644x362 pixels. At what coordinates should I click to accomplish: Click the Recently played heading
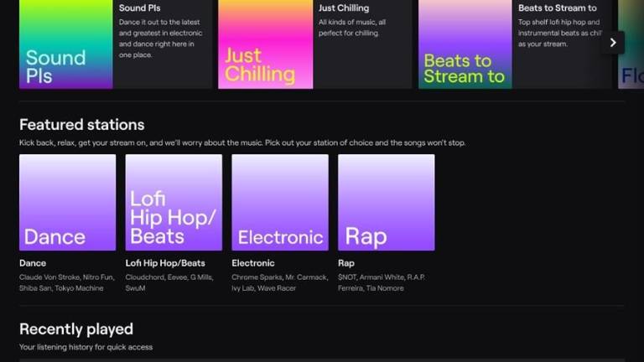coord(76,328)
